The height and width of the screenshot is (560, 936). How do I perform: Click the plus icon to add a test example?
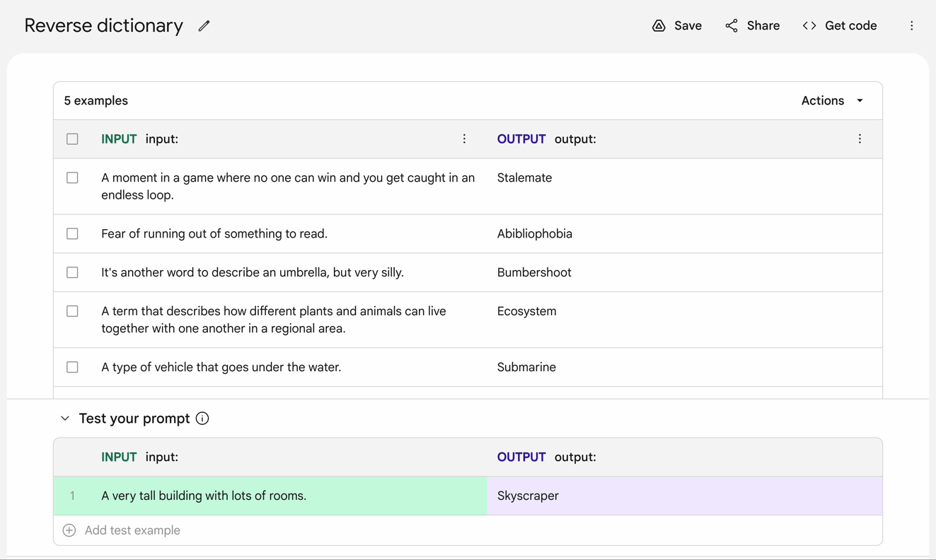[69, 530]
